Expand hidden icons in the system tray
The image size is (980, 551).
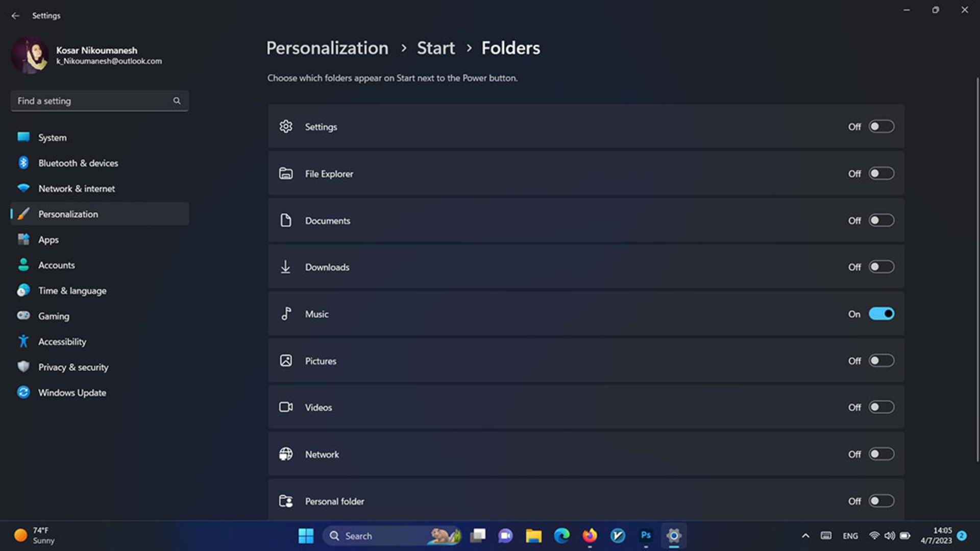tap(805, 536)
